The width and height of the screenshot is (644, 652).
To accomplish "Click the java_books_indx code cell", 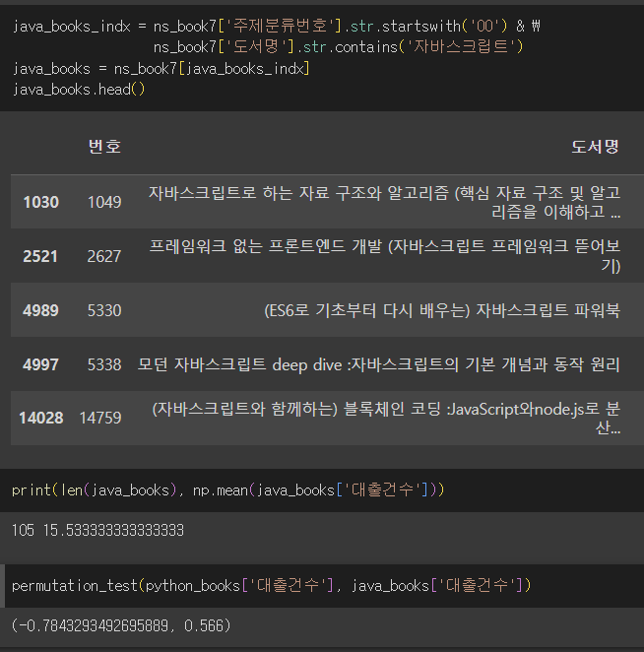I will [322, 58].
